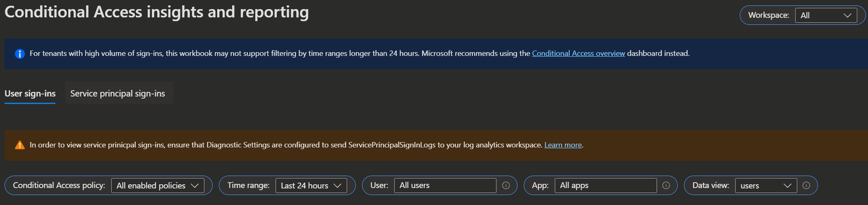Click the All apps input field

point(606,186)
